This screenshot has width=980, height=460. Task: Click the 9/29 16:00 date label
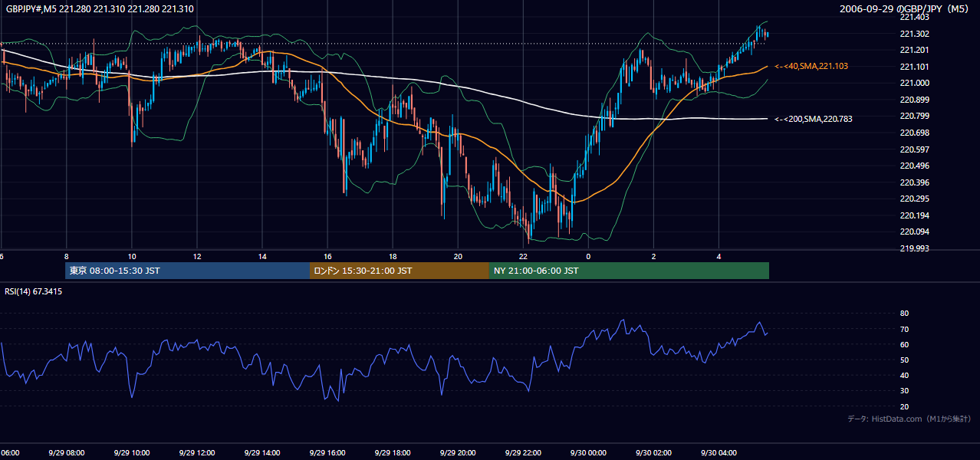(327, 453)
